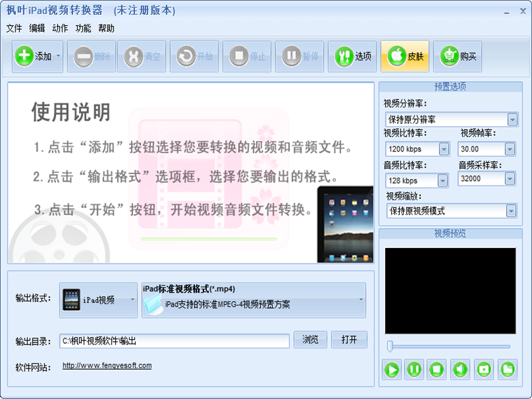Screen dimensions: 532x399
Task: Open the snapshot folder icon under preview
Action: click(x=507, y=368)
